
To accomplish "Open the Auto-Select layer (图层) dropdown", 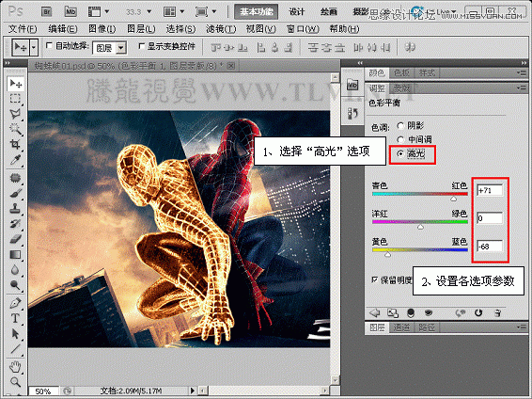I will coord(121,48).
